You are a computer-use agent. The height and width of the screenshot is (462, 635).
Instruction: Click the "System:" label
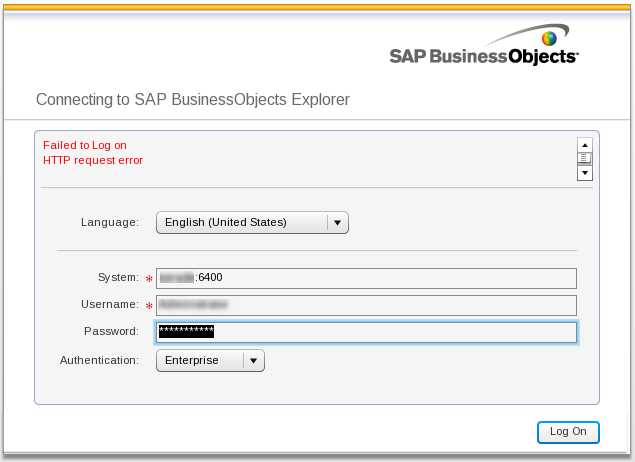click(118, 277)
